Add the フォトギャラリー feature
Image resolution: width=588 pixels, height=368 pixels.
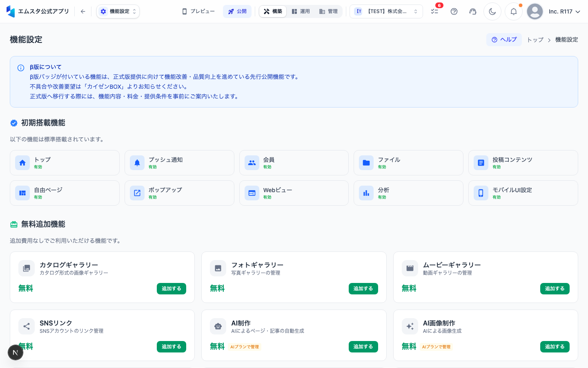point(363,289)
